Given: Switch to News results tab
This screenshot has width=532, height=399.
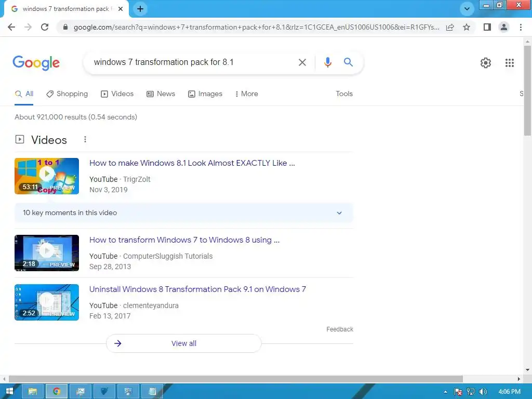Looking at the screenshot, I should (161, 94).
